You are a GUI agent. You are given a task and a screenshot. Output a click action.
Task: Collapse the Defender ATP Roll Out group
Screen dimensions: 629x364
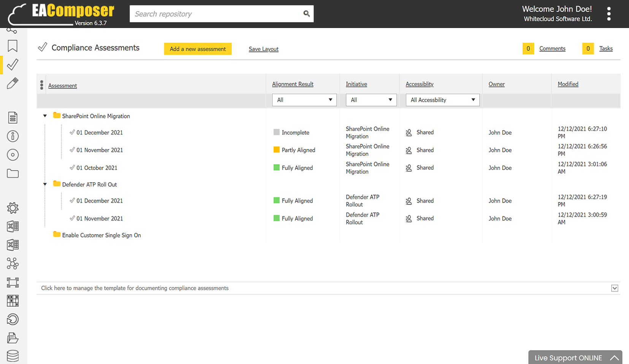[45, 184]
